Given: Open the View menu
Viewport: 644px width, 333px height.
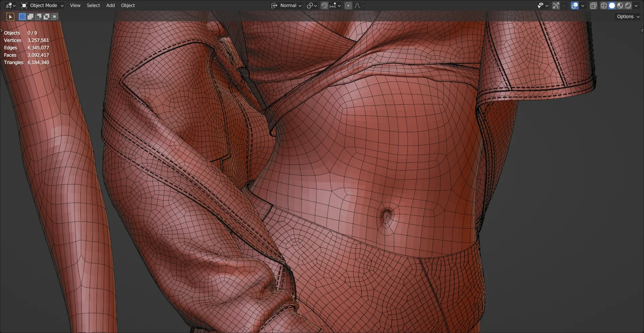Looking at the screenshot, I should click(x=75, y=5).
